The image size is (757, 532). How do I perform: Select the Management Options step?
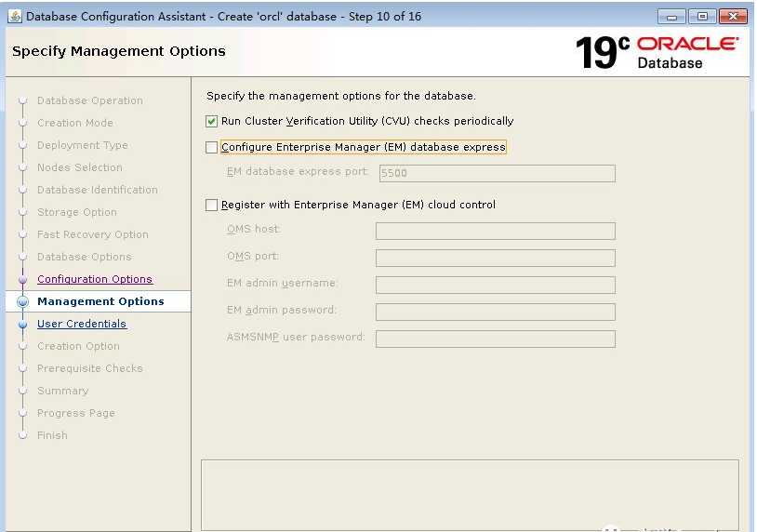pos(100,301)
